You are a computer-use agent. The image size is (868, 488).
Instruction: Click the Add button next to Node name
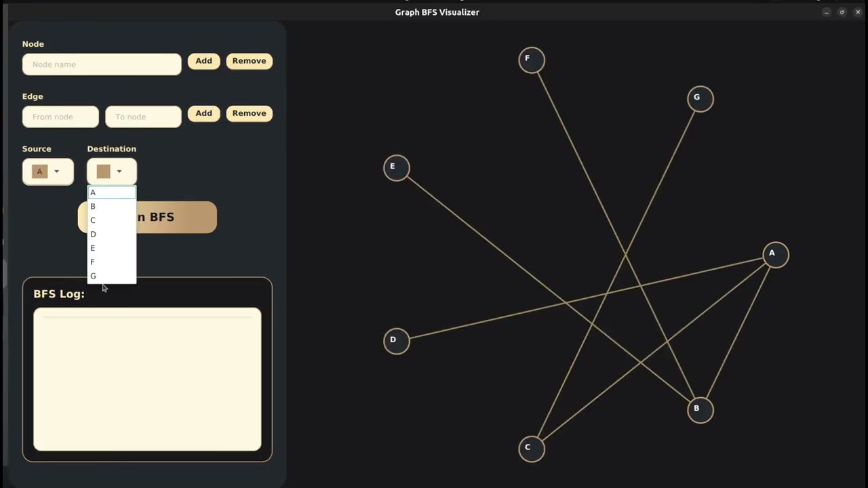pos(203,61)
